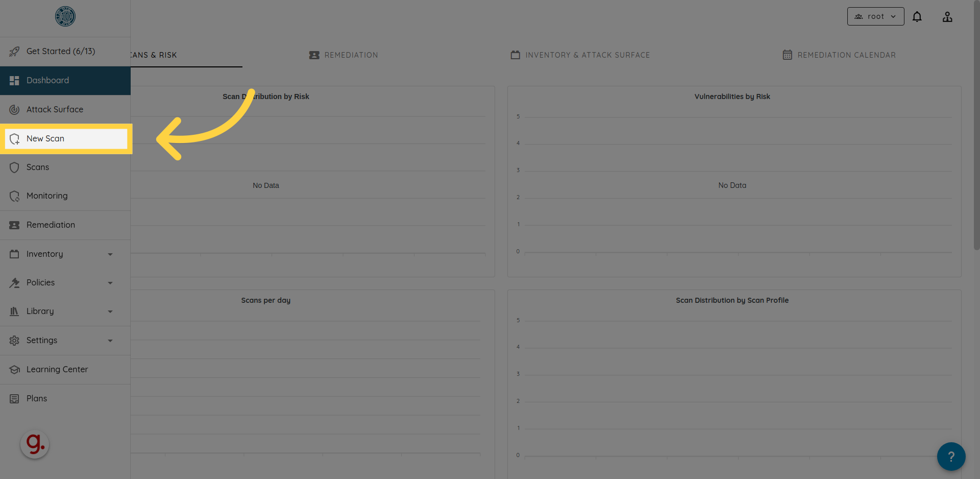Open the organization hierarchy icon in header
The width and height of the screenshot is (980, 479).
[947, 17]
